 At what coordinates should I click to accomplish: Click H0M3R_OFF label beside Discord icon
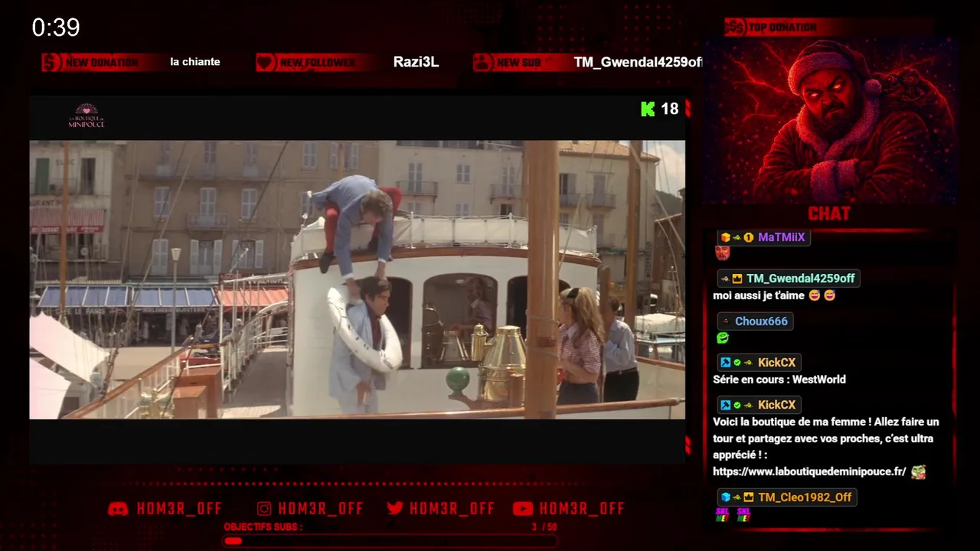(x=179, y=509)
